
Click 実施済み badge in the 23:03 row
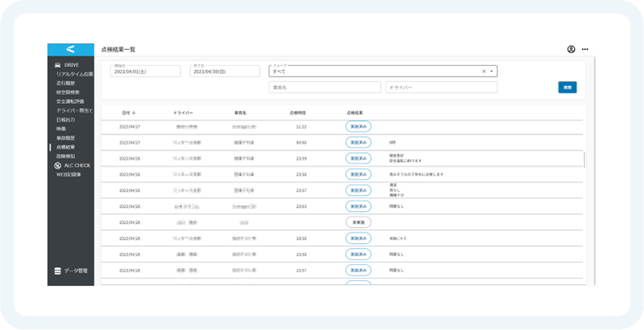(358, 207)
